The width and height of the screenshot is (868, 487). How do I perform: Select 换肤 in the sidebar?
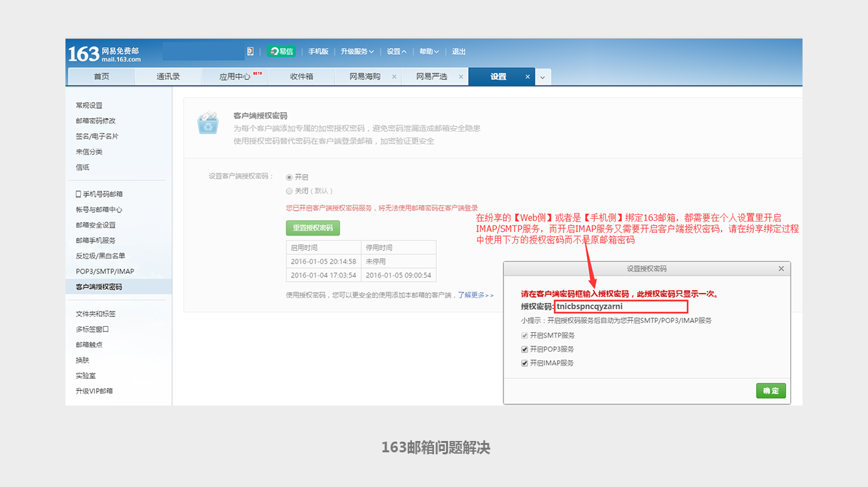(x=82, y=360)
